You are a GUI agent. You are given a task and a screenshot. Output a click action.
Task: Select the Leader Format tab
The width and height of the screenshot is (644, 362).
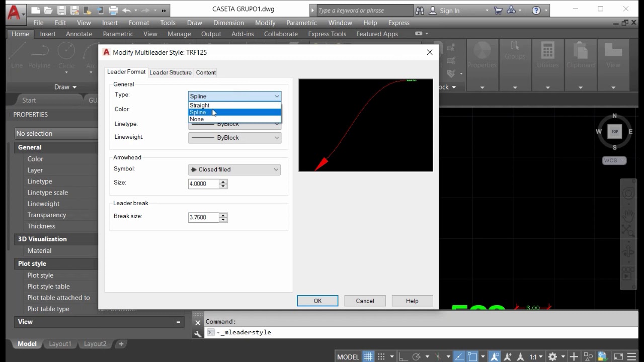[126, 72]
